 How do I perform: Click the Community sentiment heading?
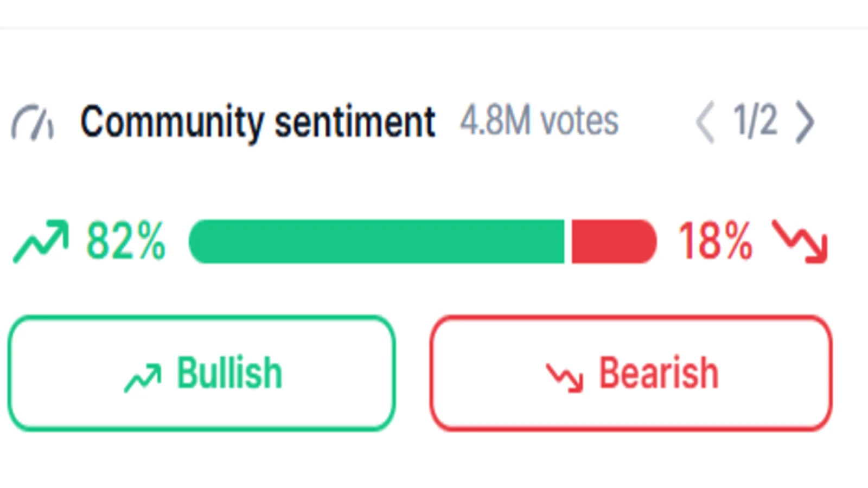pyautogui.click(x=258, y=123)
